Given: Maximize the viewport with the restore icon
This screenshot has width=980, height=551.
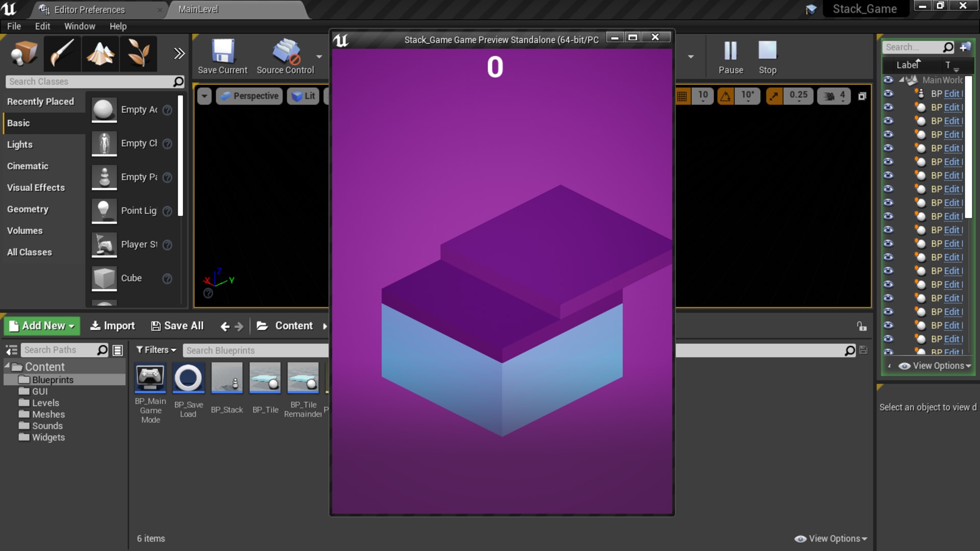Looking at the screenshot, I should point(862,95).
